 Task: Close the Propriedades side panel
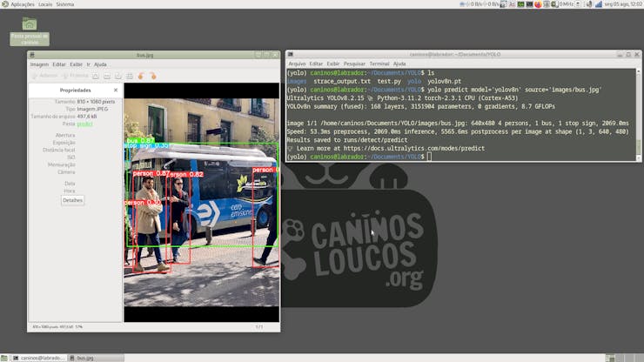tap(116, 90)
